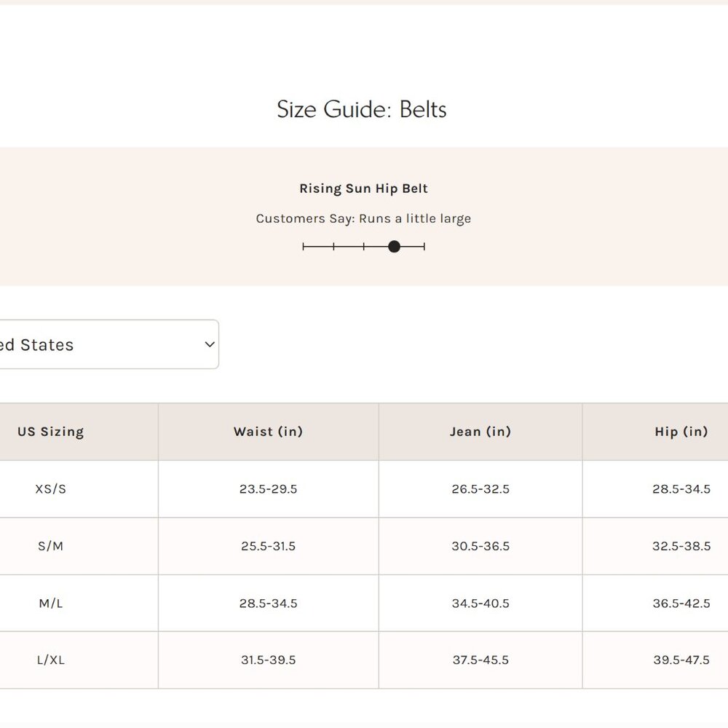Click jean value 26.5-32.5
The image size is (728, 728).
(480, 489)
